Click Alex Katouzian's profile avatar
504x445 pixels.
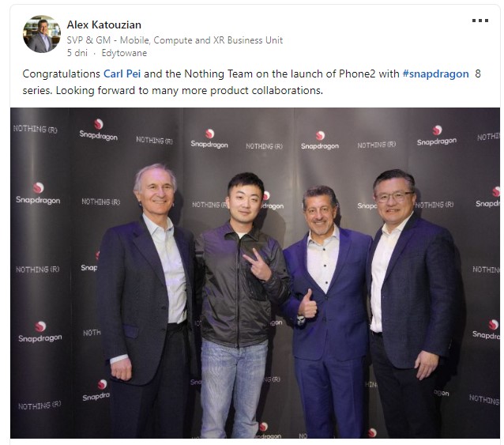tap(42, 34)
